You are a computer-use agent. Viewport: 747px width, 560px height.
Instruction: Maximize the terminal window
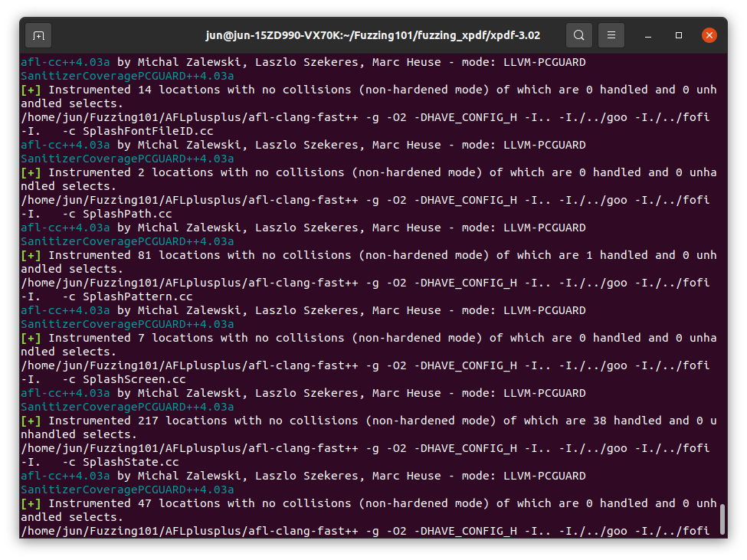(x=678, y=35)
